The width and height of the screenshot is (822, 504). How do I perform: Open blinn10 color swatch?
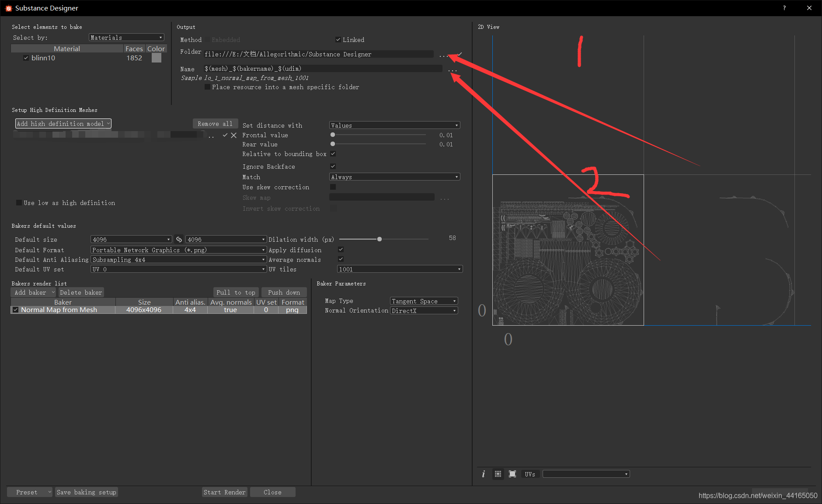click(157, 58)
